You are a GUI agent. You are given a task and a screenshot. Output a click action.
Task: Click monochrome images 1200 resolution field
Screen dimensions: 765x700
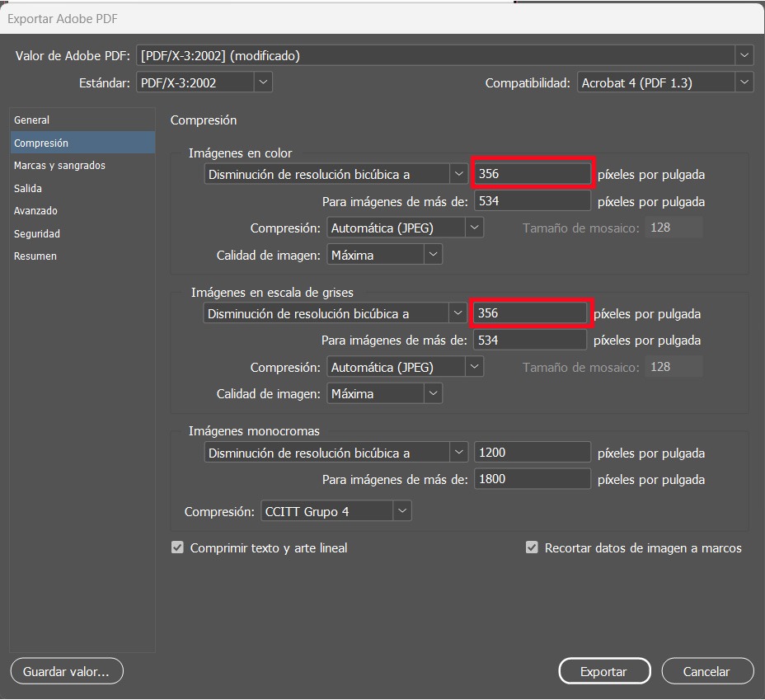[532, 453]
